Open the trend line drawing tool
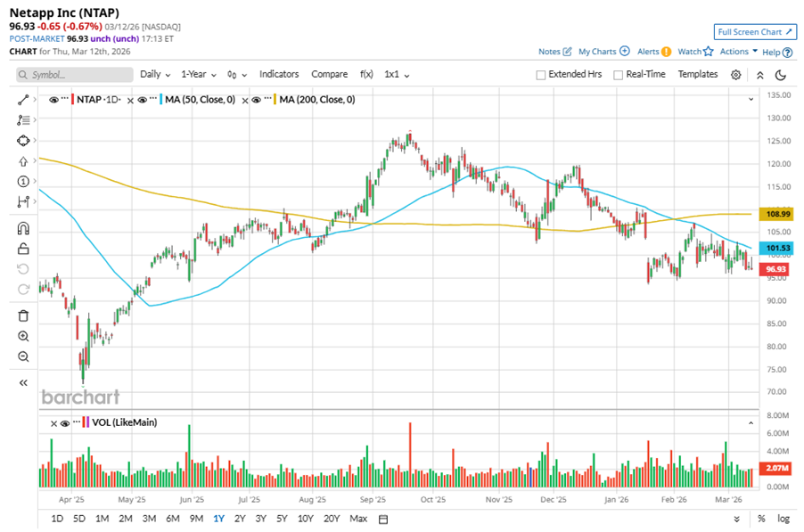This screenshot has height=532, width=804. pos(23,100)
